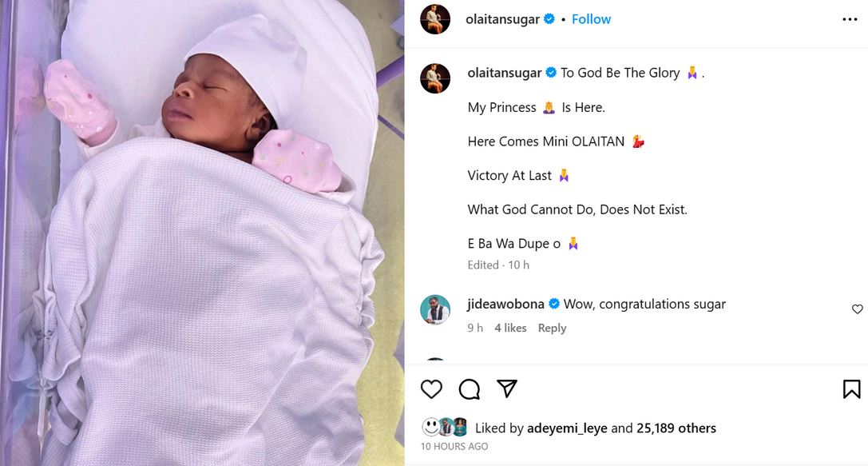The width and height of the screenshot is (868, 466).
Task: Click olaitansugar avatar beside the caption
Action: coord(435,78)
